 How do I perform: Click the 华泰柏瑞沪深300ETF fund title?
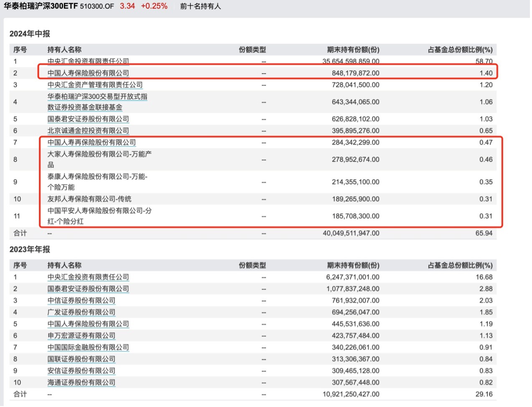pos(41,6)
